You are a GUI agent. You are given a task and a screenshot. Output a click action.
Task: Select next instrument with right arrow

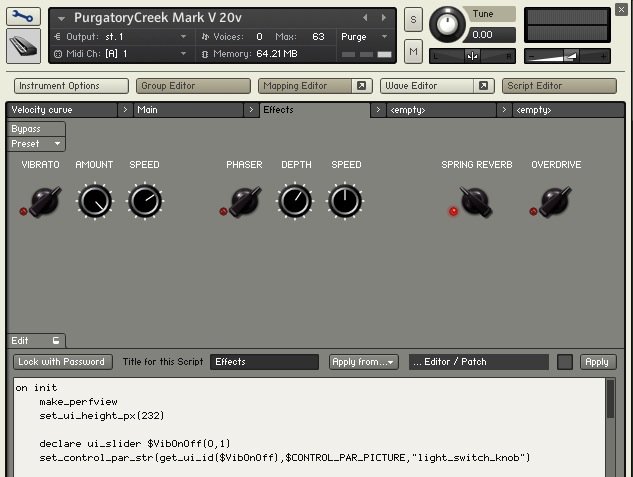pos(384,18)
